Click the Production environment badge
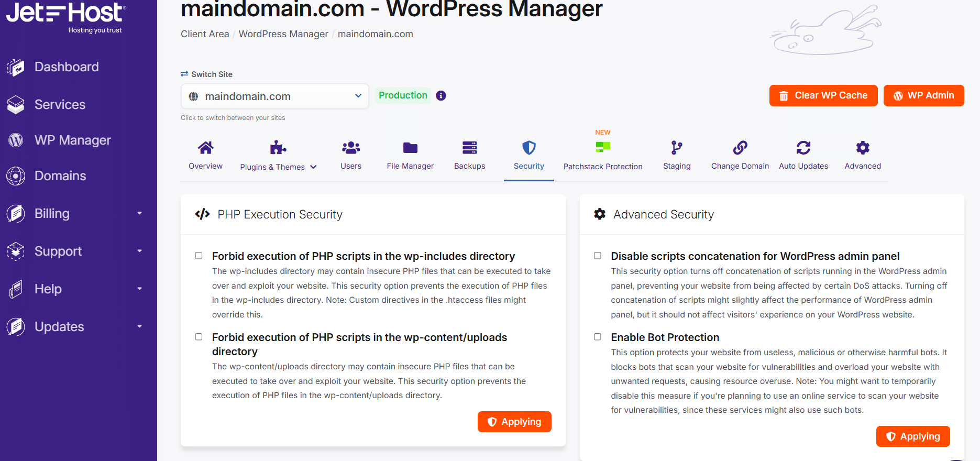This screenshot has width=980, height=461. [403, 95]
